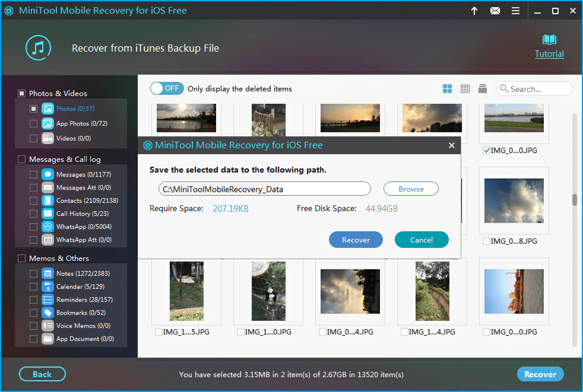Open the hamburger menu in title bar
This screenshot has height=392, width=583.
coord(515,11)
